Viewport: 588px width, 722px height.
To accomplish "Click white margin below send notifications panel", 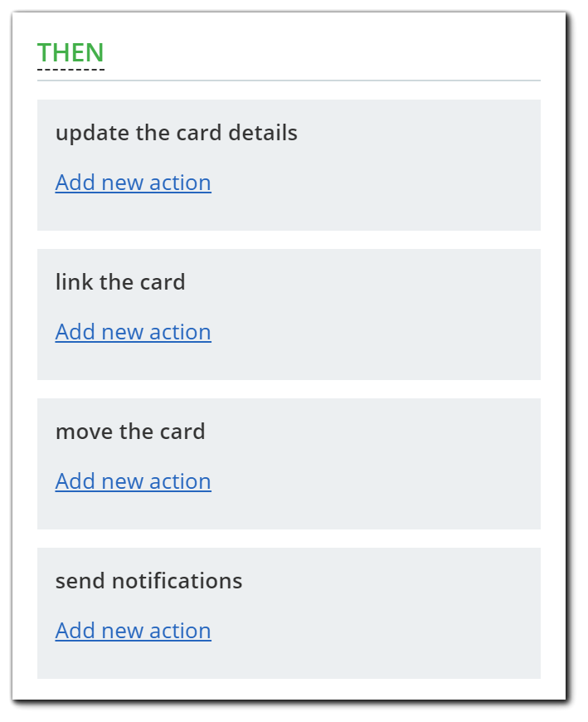I will [289, 689].
